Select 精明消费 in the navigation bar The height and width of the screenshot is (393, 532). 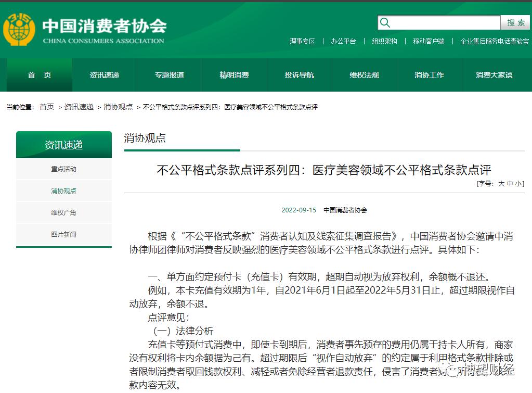point(234,75)
